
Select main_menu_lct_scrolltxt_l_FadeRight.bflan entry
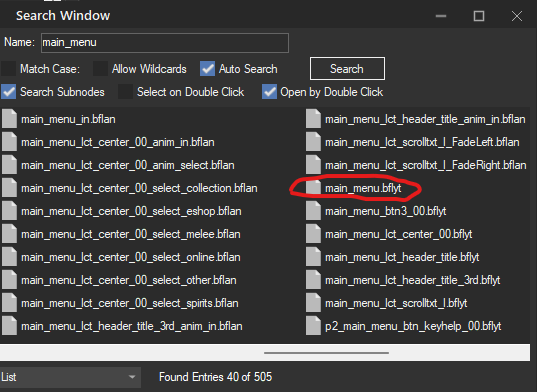(416, 165)
